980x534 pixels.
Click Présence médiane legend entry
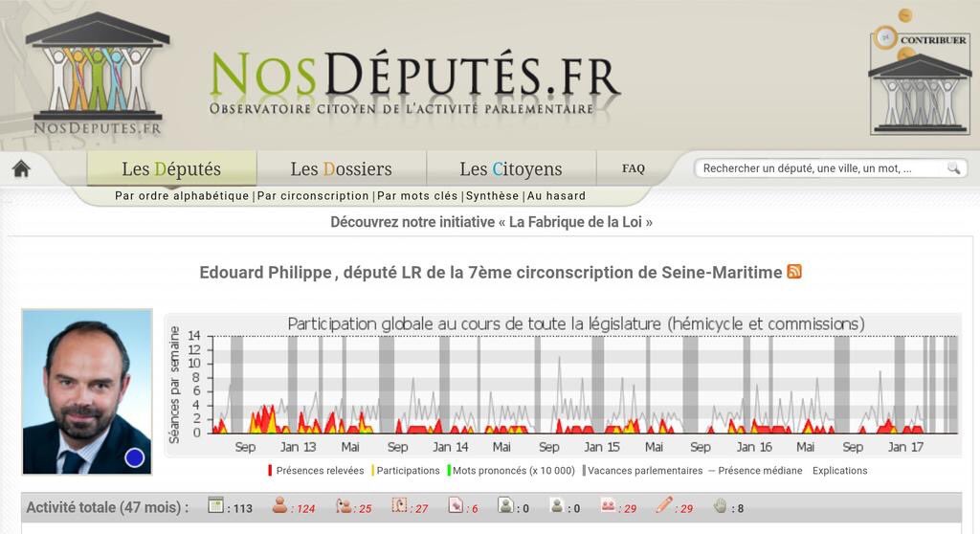(756, 470)
